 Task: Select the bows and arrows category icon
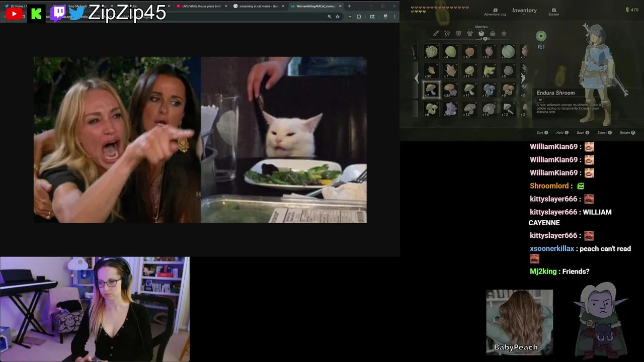pyautogui.click(x=447, y=34)
